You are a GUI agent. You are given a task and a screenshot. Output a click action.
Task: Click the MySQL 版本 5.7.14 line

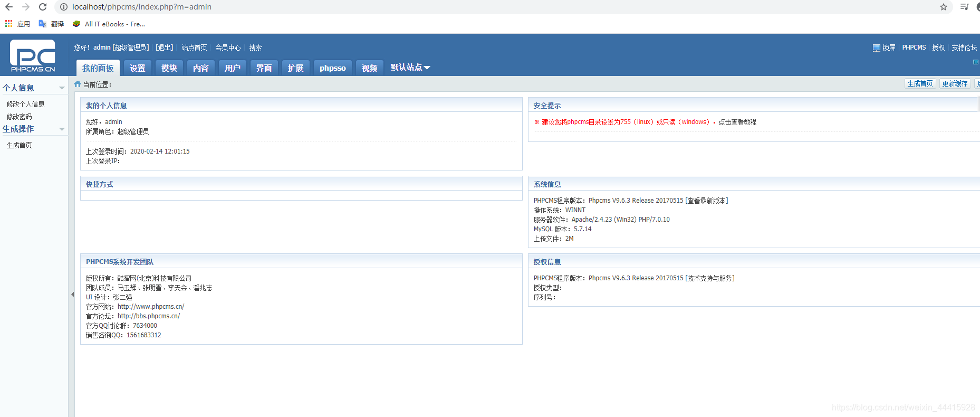click(x=562, y=229)
